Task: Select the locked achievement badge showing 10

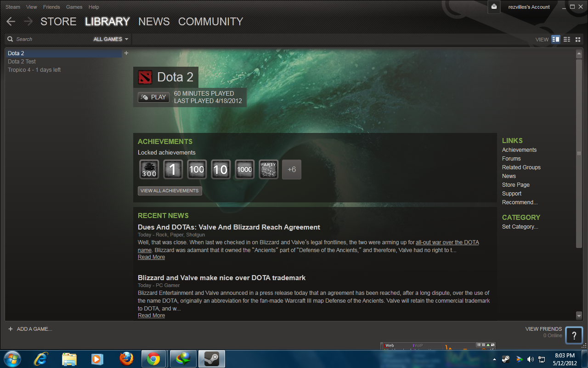Action: click(x=220, y=169)
